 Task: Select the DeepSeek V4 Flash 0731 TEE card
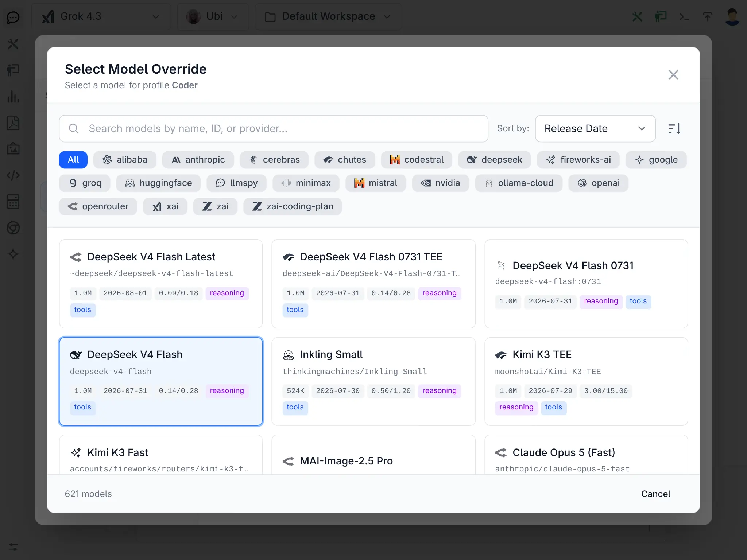(373, 284)
